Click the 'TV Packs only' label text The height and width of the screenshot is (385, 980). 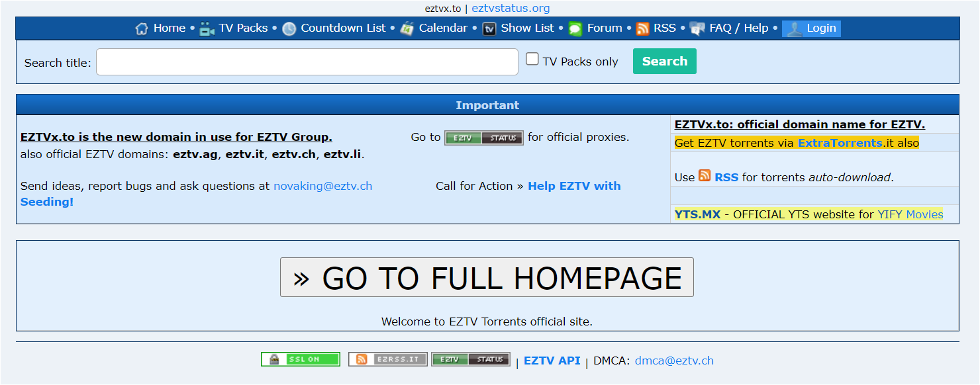tap(580, 62)
